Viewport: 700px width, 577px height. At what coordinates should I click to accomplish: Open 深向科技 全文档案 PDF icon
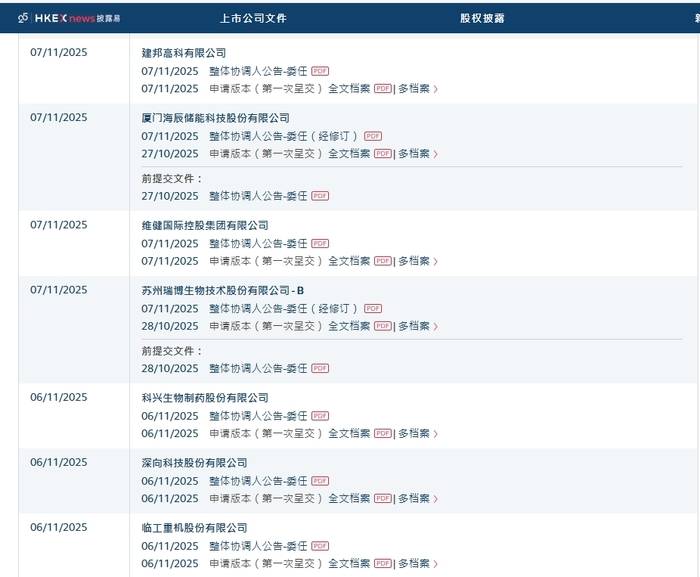[x=382, y=499]
